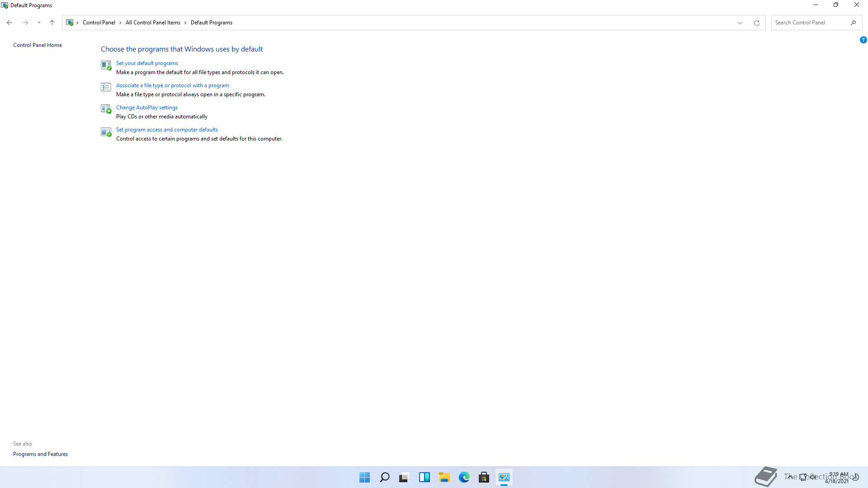Click the Control Panel icon in address bar
The width and height of the screenshot is (868, 488).
click(70, 23)
